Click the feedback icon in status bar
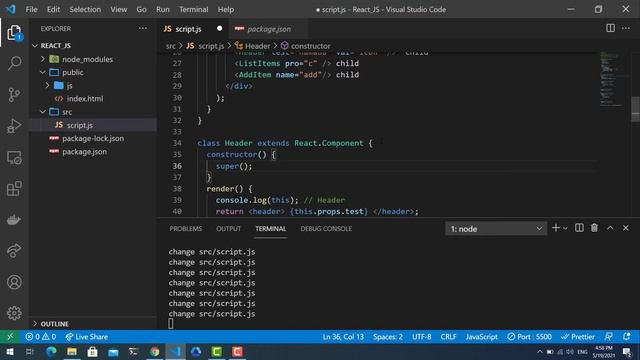The width and height of the screenshot is (640, 360). 608,337
